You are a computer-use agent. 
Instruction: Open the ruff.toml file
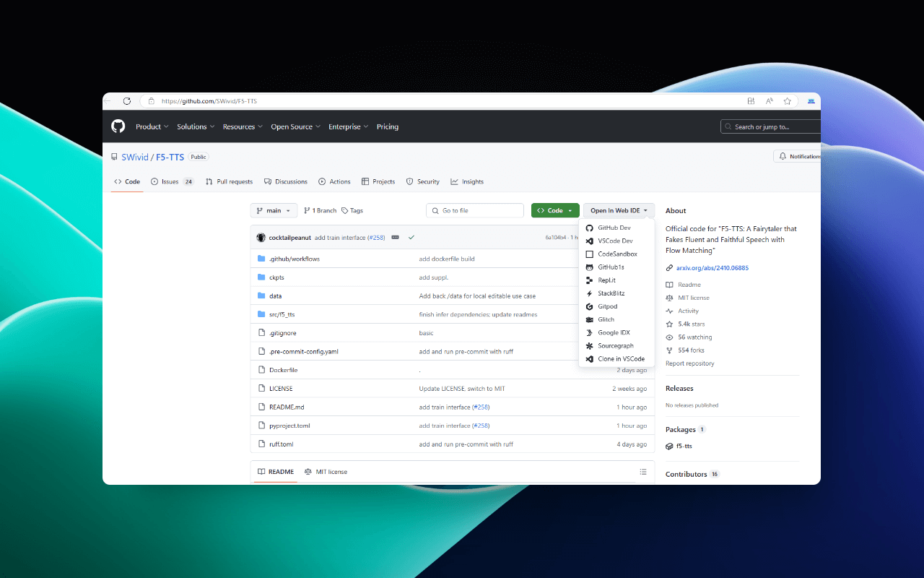281,444
